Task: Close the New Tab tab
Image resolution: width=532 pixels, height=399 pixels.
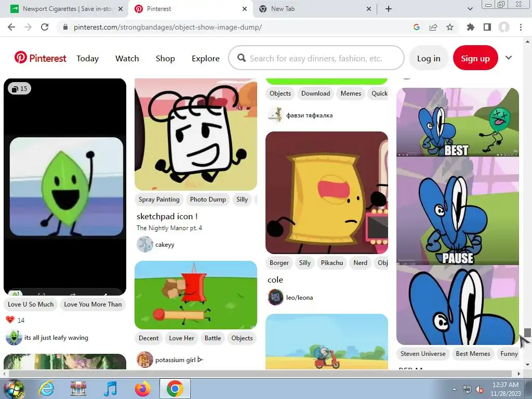Action: pyautogui.click(x=369, y=9)
